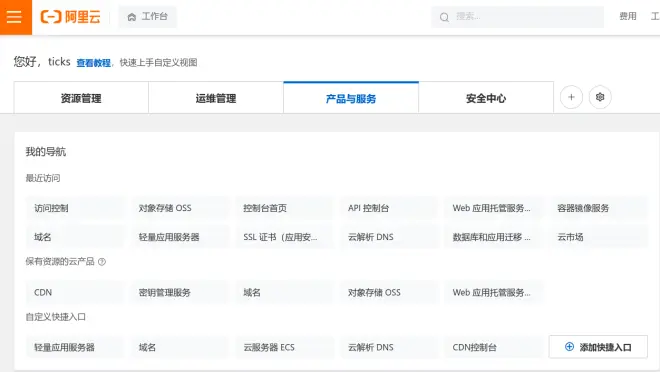Open 云解析 DNS custom shortcut
This screenshot has height=372, width=660.
tap(389, 347)
